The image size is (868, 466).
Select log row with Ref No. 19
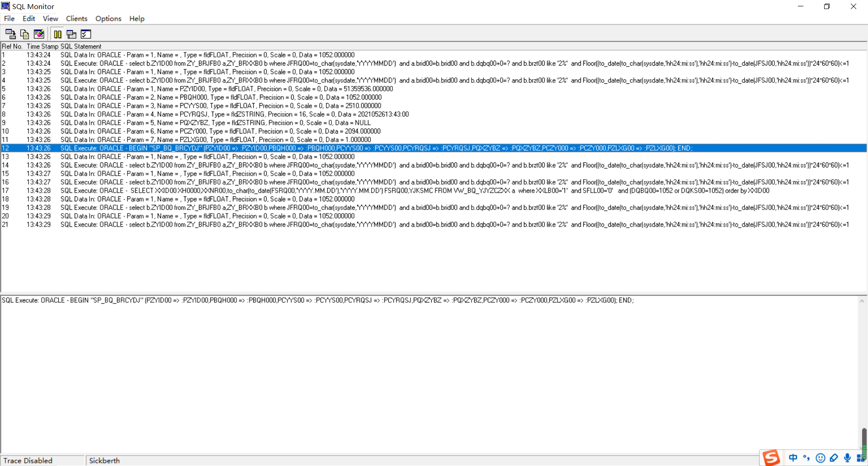coord(434,208)
